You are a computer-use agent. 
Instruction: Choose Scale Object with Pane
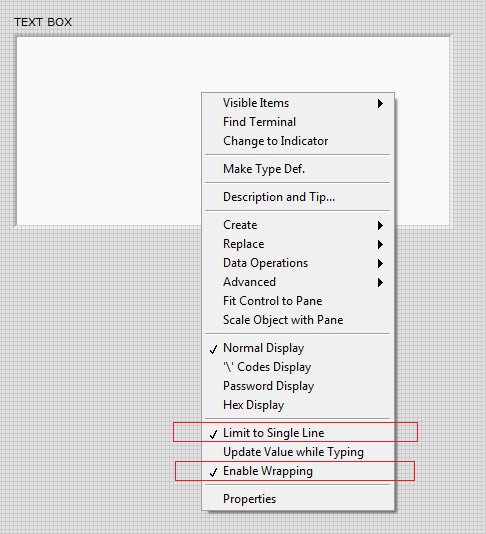(x=298, y=320)
